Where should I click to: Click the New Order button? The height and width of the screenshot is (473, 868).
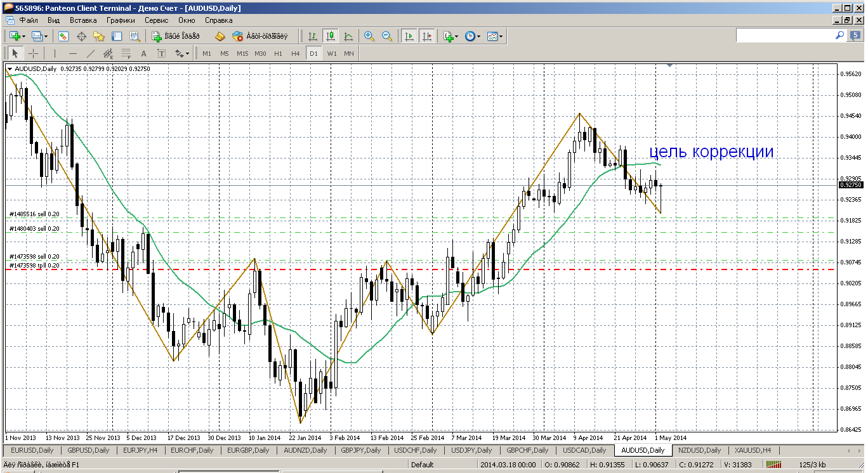(x=176, y=36)
